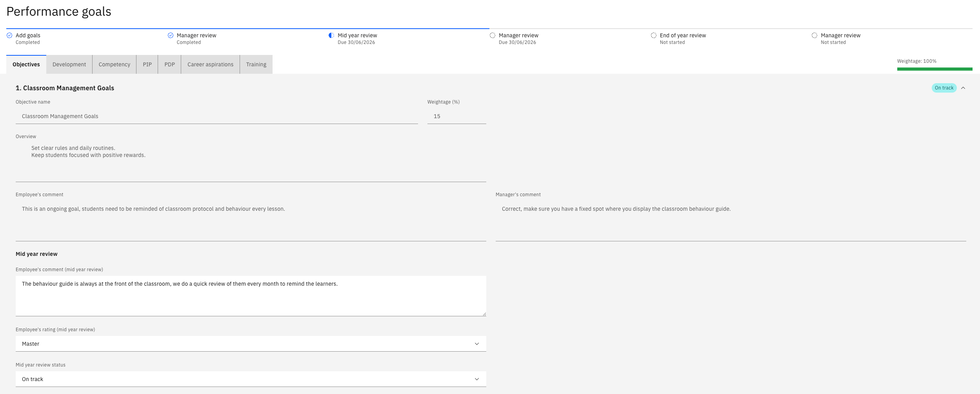Image resolution: width=980 pixels, height=394 pixels.
Task: Open the Competency tab
Action: tap(115, 64)
